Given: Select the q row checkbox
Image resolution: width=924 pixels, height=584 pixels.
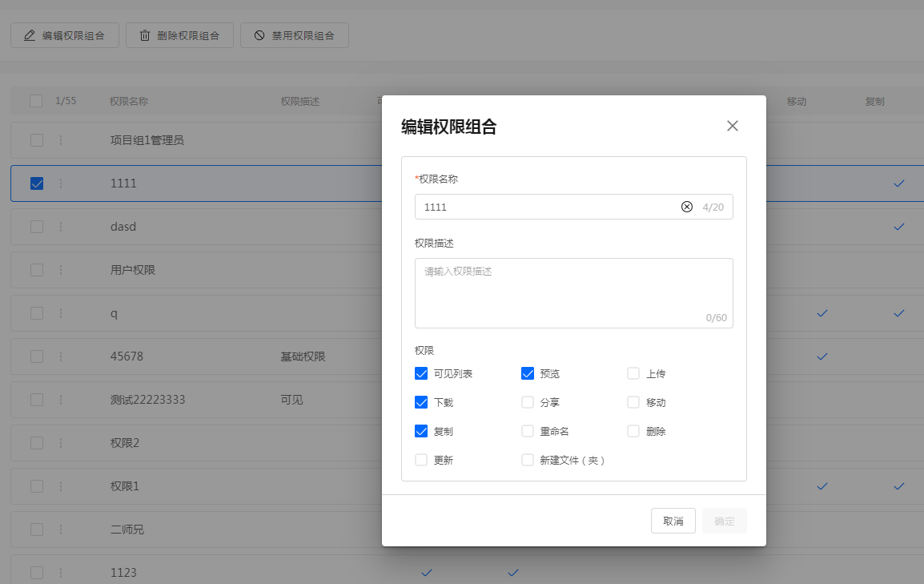Looking at the screenshot, I should (x=37, y=313).
